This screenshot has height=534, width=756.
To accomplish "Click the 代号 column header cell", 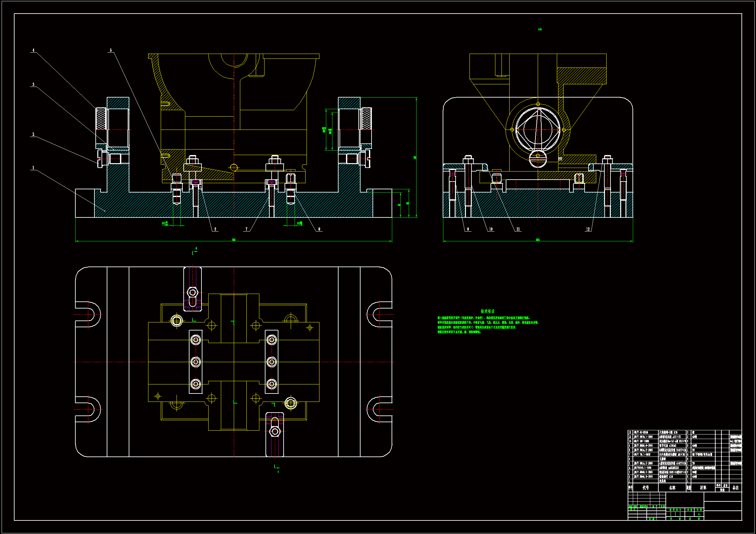I will (x=645, y=487).
